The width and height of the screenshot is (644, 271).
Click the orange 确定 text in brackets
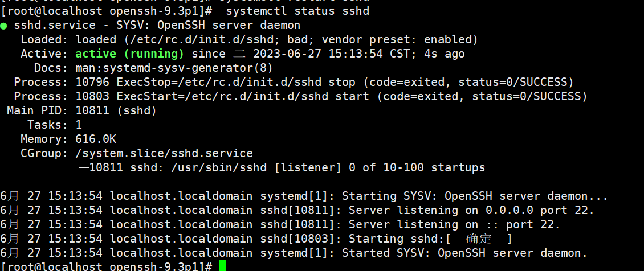pos(478,239)
